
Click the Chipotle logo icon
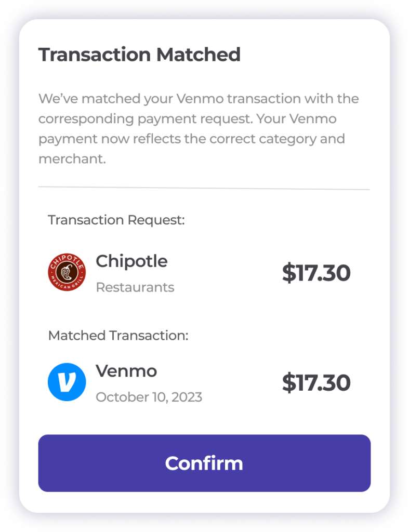click(x=66, y=272)
